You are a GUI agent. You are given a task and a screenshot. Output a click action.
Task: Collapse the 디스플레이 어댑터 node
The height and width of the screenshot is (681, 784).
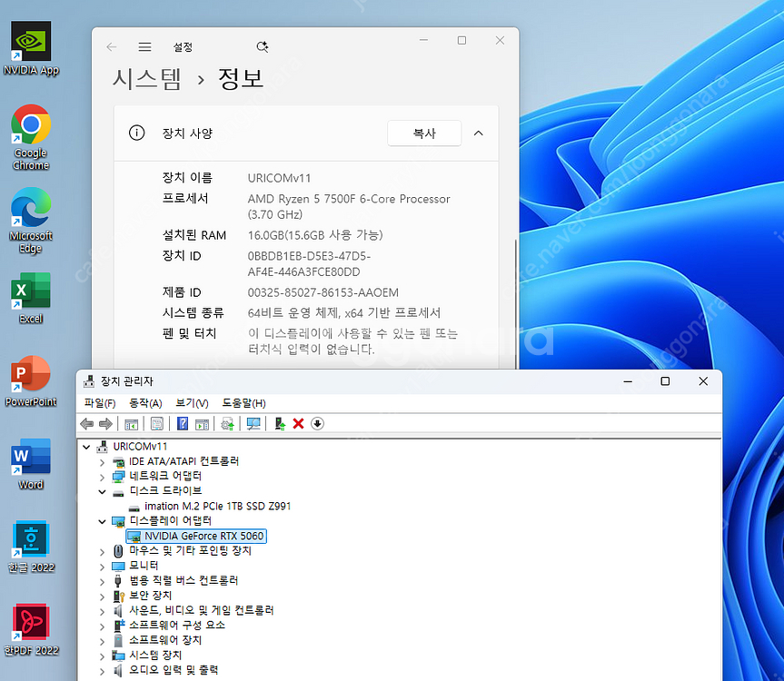102,521
